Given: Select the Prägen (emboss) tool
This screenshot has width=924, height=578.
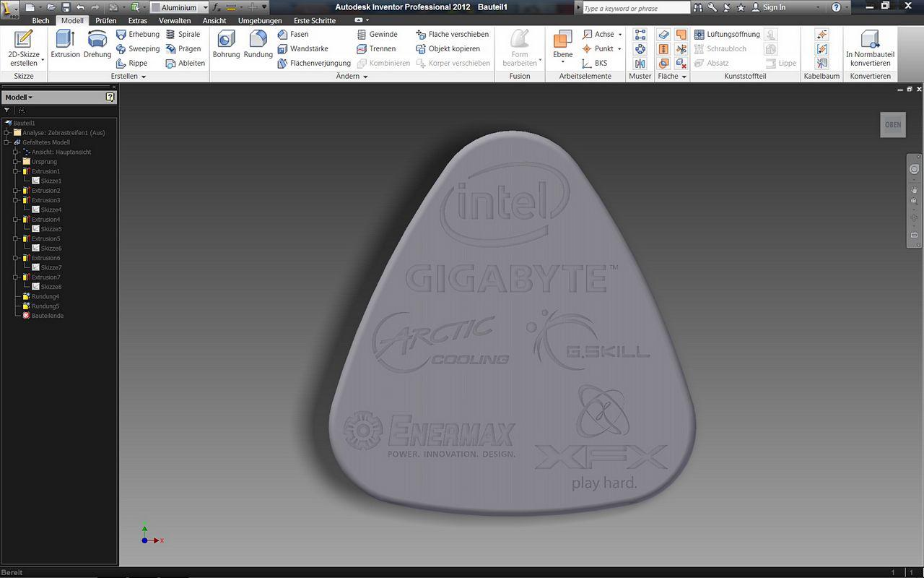Looking at the screenshot, I should click(x=183, y=48).
